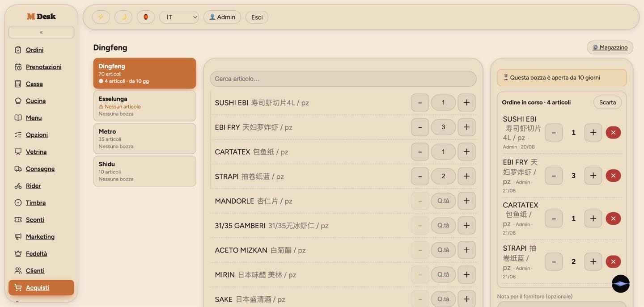
Task: Add 31/35 GAMBERI with the plus button
Action: (x=466, y=226)
